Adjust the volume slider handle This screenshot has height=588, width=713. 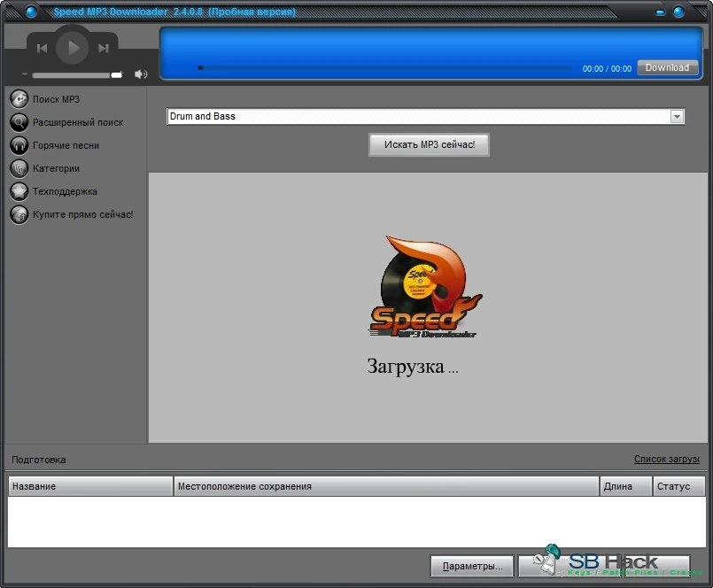point(117,75)
